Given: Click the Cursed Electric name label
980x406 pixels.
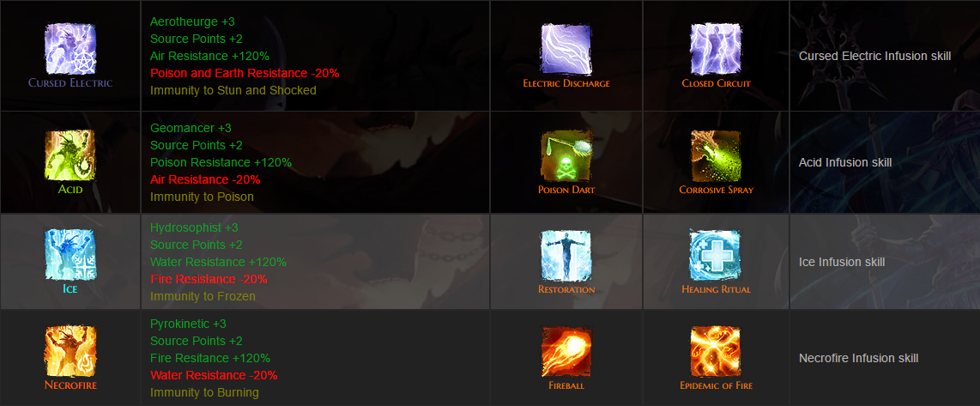Looking at the screenshot, I should point(70,82).
